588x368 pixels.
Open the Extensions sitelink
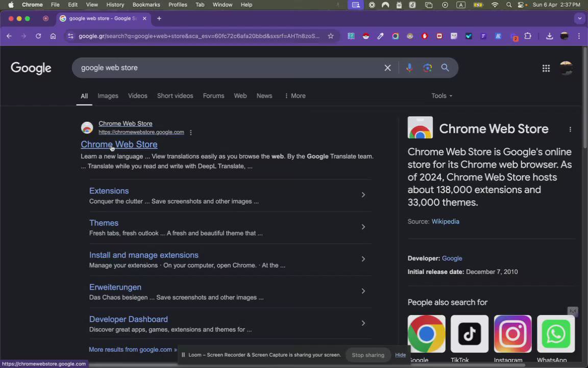(x=109, y=191)
